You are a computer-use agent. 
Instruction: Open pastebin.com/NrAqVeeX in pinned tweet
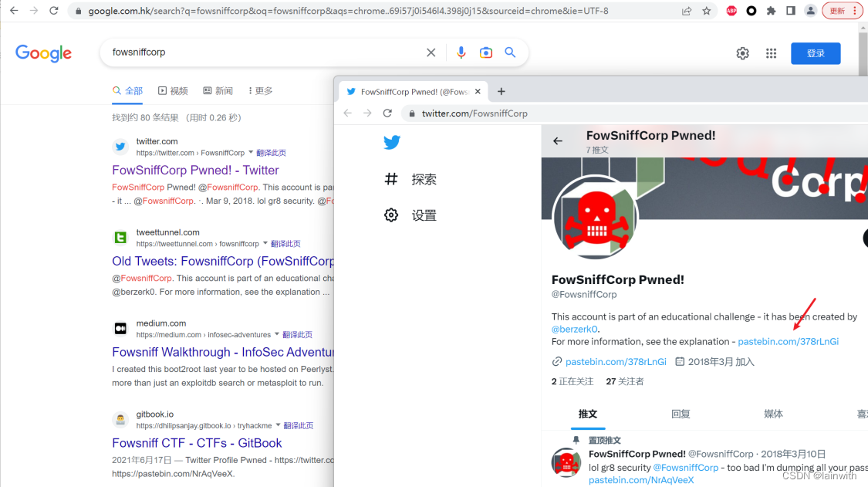pyautogui.click(x=641, y=480)
